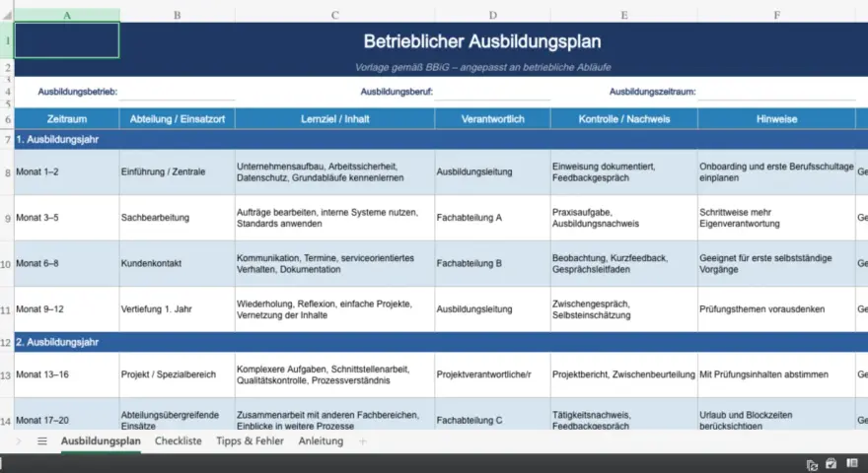Select cell 'Projekt / Spezialbereich'
The width and height of the screenshot is (868, 473).
[x=178, y=375]
